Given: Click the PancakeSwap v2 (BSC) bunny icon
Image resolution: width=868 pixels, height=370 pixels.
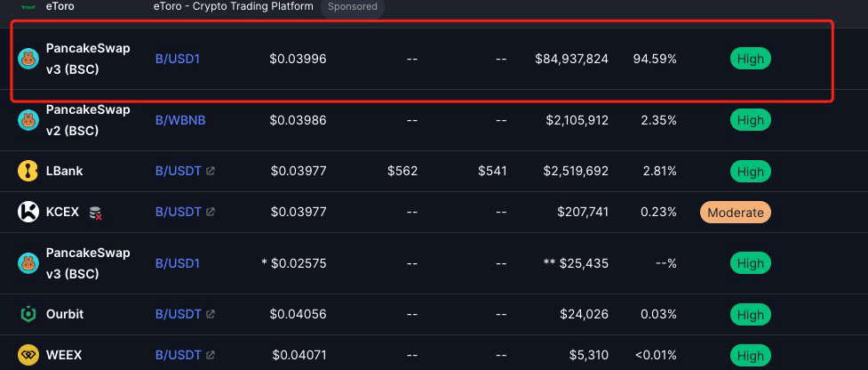Looking at the screenshot, I should click(28, 120).
